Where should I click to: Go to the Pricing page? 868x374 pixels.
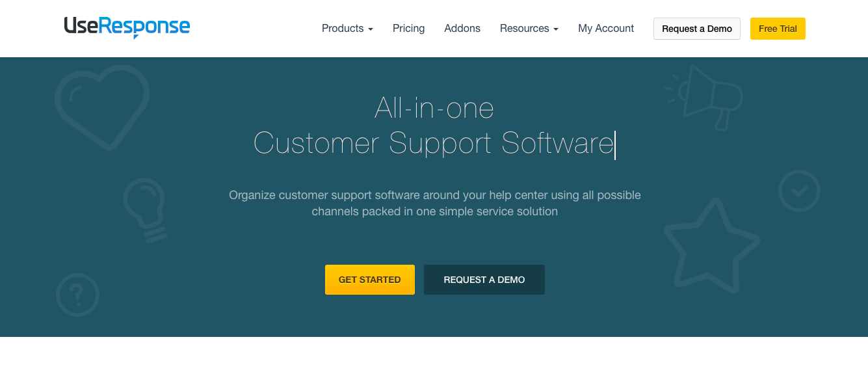408,29
